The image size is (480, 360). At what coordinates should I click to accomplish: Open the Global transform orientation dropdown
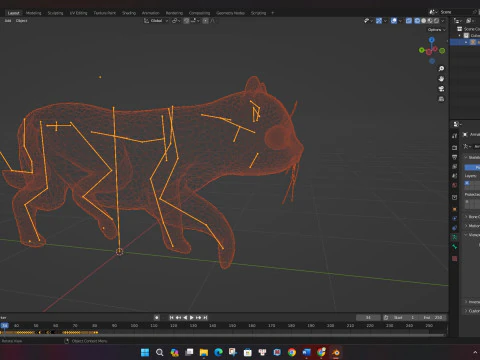(156, 21)
